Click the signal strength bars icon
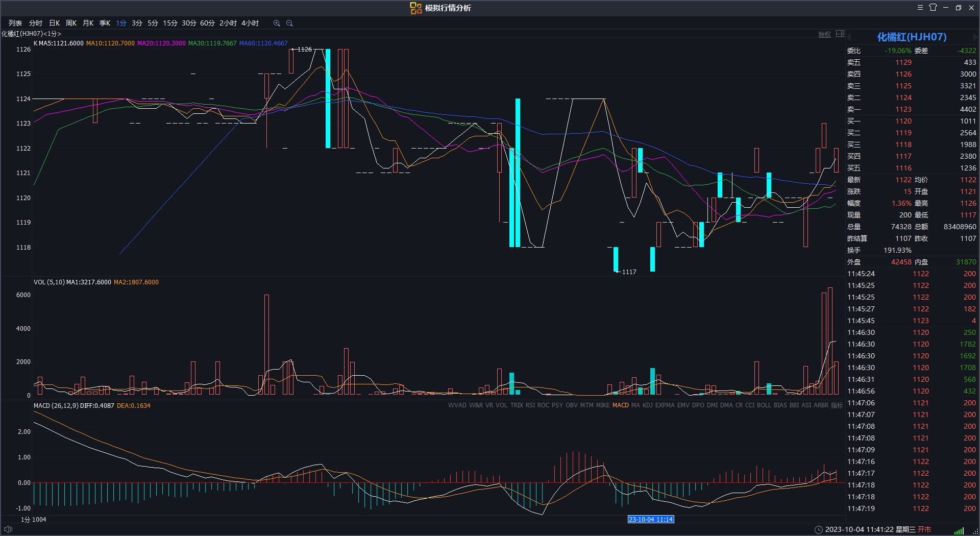 pyautogui.click(x=959, y=530)
